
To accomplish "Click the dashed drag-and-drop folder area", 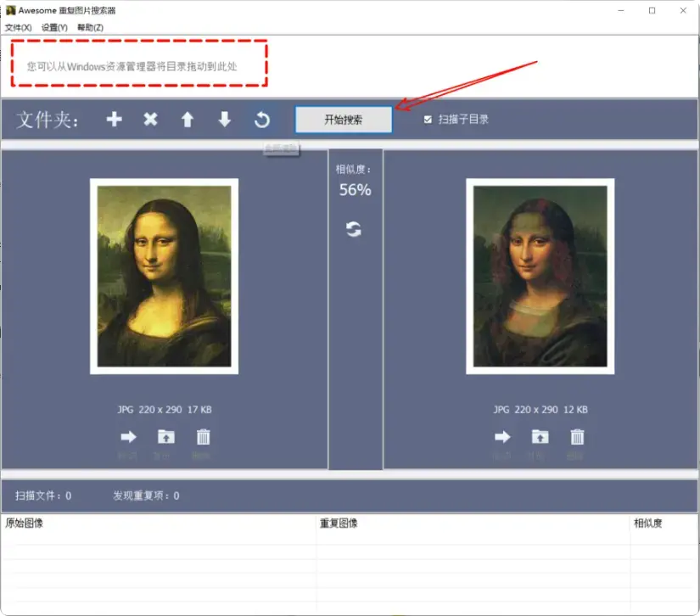I will 138,65.
